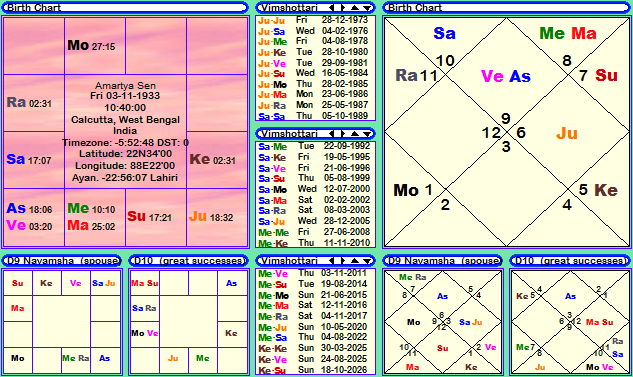Click left arrow in middle Vimshottari header
Screen dimensions: 633x377
pyautogui.click(x=331, y=134)
